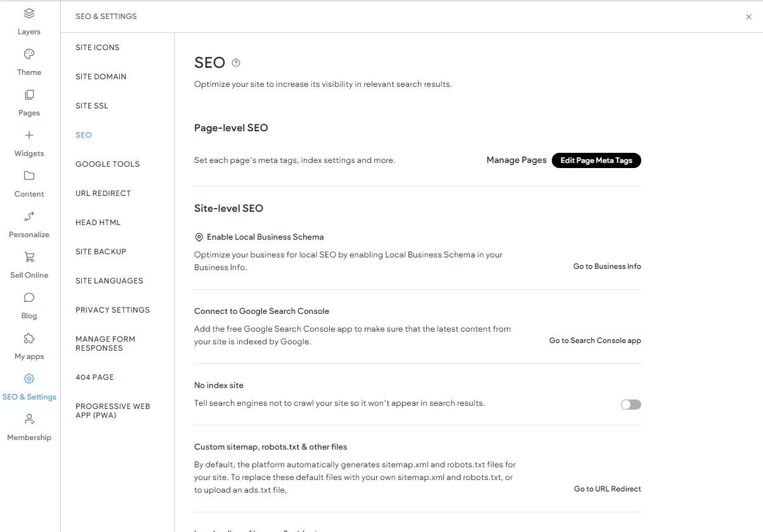This screenshot has height=532, width=763.
Task: Select Site Icons in settings menu
Action: coord(96,47)
